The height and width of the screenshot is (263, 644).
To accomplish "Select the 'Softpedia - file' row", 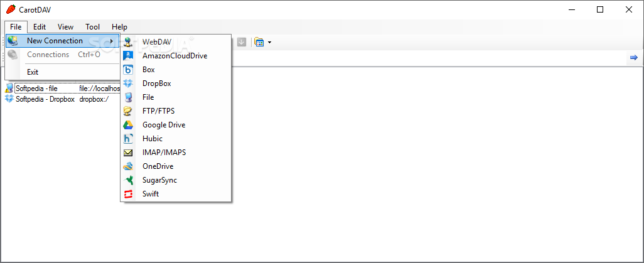I will point(62,88).
